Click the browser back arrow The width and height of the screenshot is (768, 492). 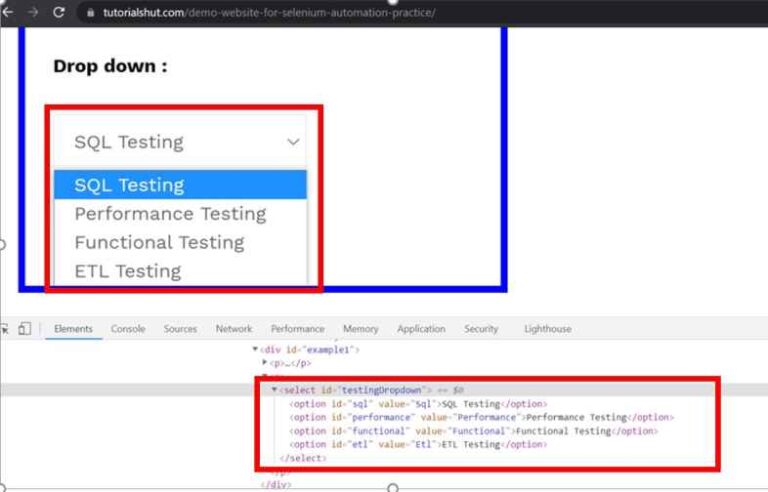point(7,12)
